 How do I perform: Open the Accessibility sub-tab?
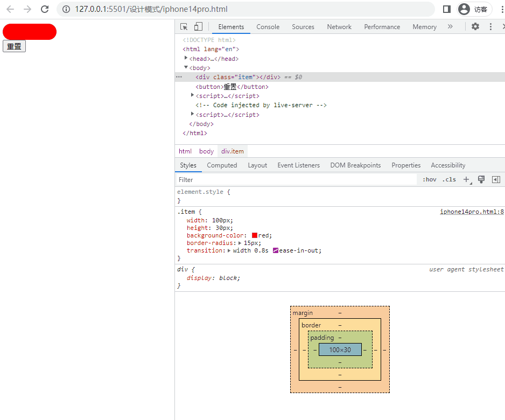click(x=448, y=165)
